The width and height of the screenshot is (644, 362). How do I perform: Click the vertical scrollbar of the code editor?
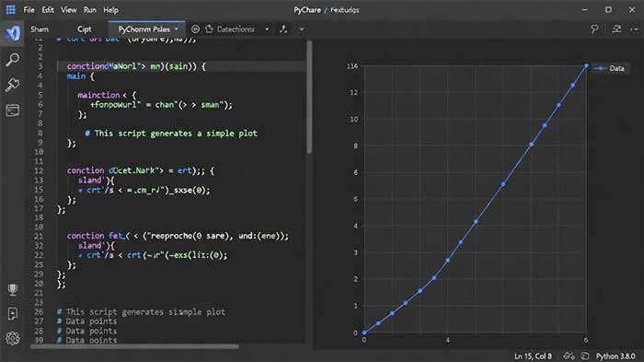[309, 97]
